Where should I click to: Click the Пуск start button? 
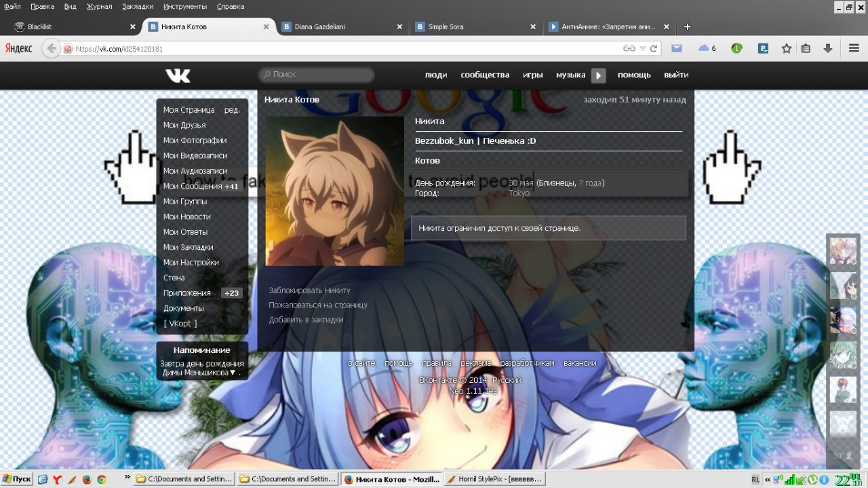(x=17, y=479)
